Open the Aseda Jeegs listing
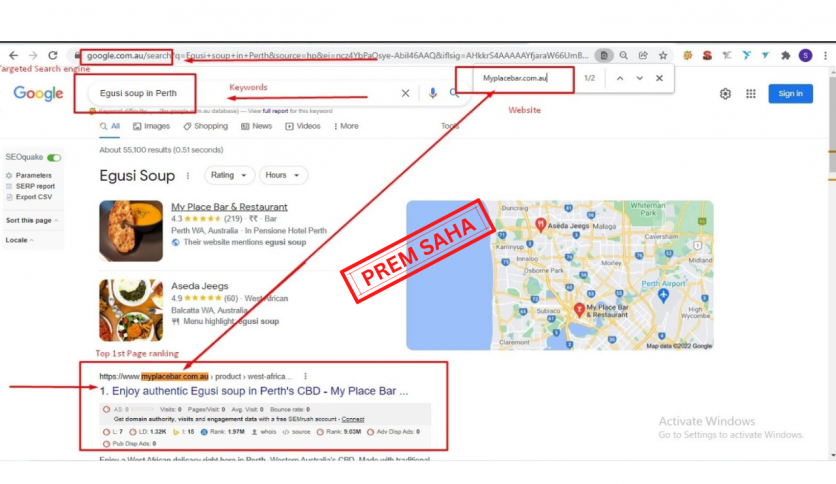The image size is (836, 484). point(199,286)
